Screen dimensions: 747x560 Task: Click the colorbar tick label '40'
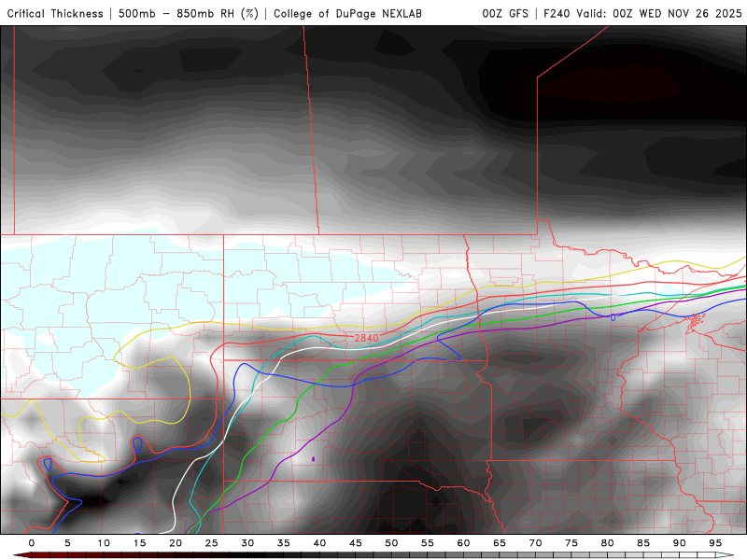click(319, 543)
